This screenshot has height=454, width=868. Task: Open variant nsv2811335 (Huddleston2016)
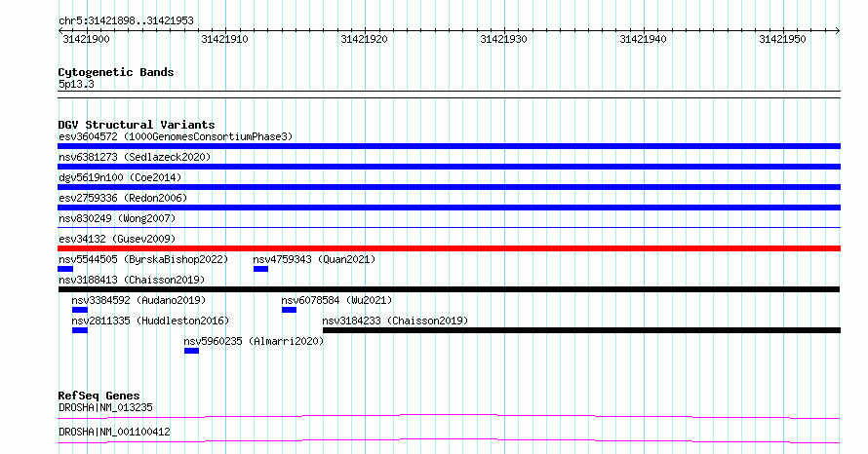150,321
